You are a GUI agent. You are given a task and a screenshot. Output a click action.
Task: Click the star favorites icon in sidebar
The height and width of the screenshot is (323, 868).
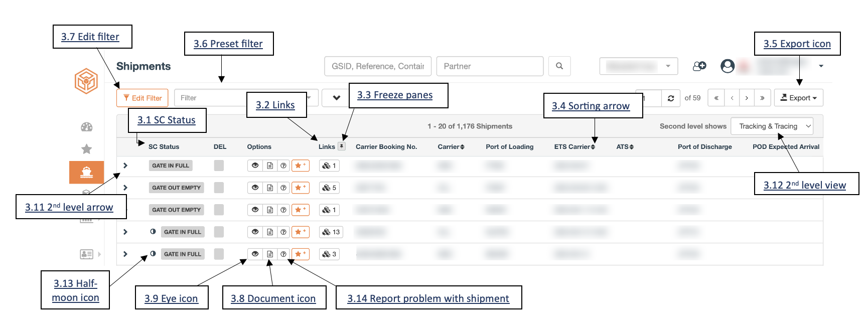86,149
